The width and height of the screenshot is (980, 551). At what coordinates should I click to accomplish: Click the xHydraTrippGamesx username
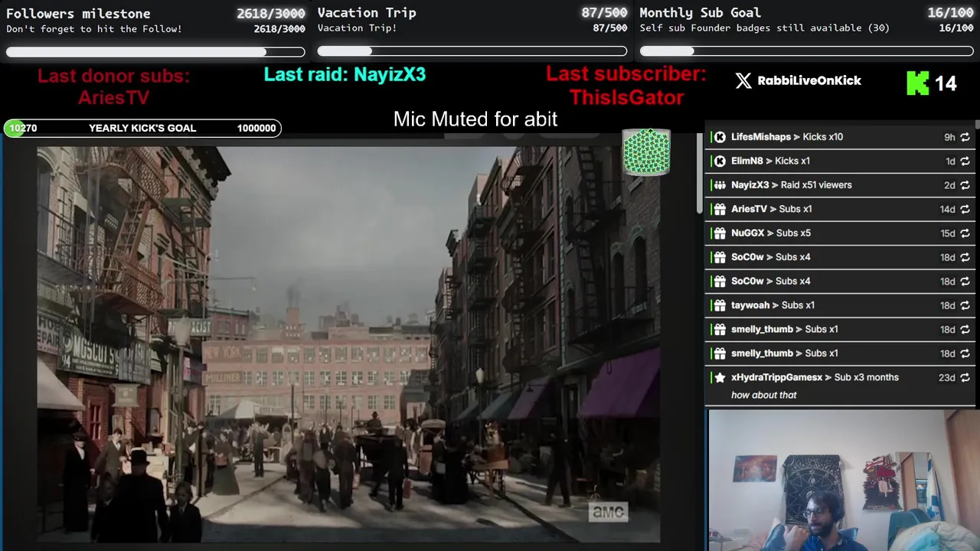(x=776, y=377)
